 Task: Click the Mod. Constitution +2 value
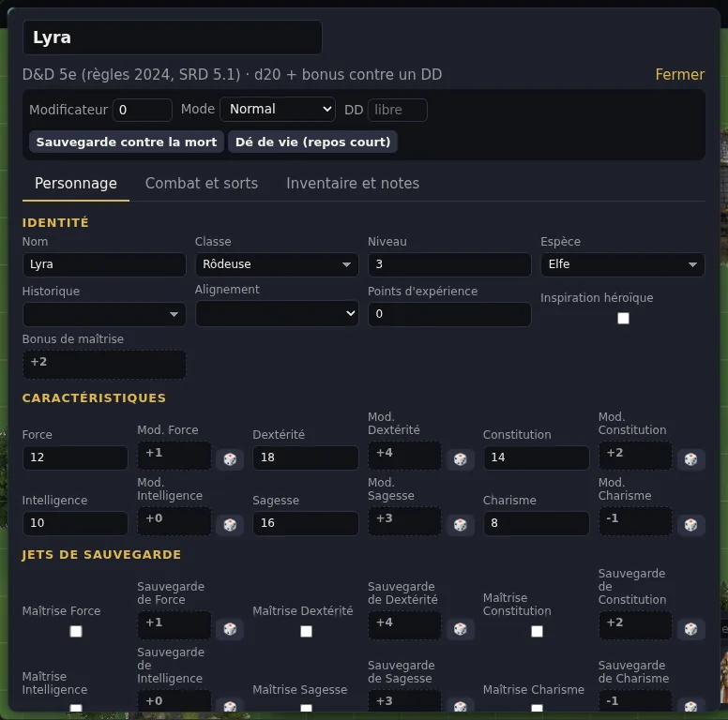[x=635, y=455]
